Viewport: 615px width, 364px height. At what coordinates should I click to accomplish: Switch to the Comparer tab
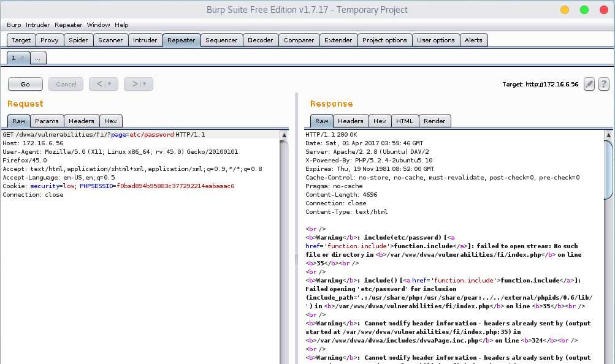click(299, 40)
